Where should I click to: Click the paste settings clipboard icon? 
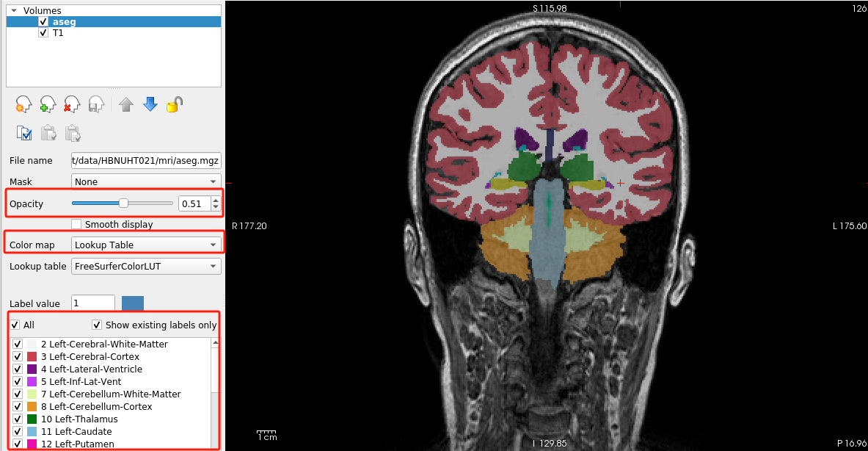(x=48, y=133)
